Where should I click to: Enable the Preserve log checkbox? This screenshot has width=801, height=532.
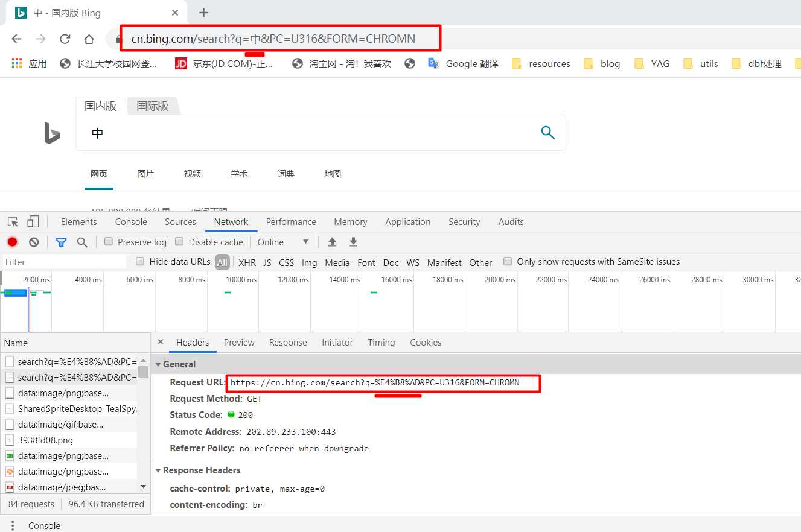point(109,241)
